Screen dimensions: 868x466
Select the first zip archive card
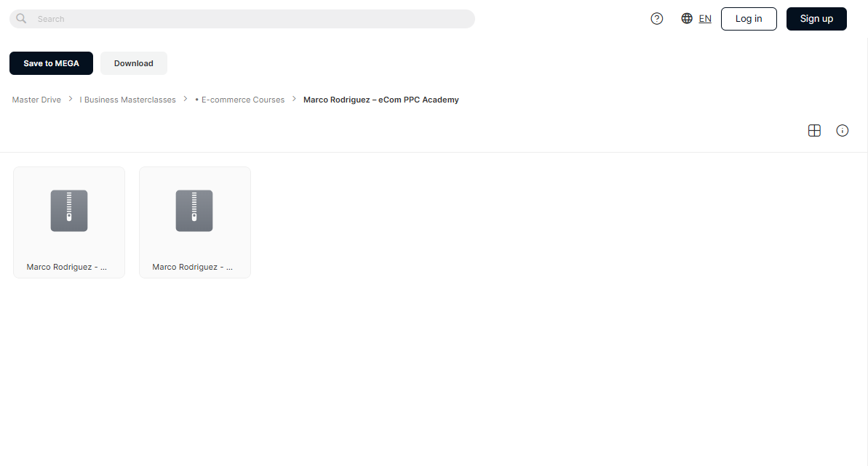(69, 222)
